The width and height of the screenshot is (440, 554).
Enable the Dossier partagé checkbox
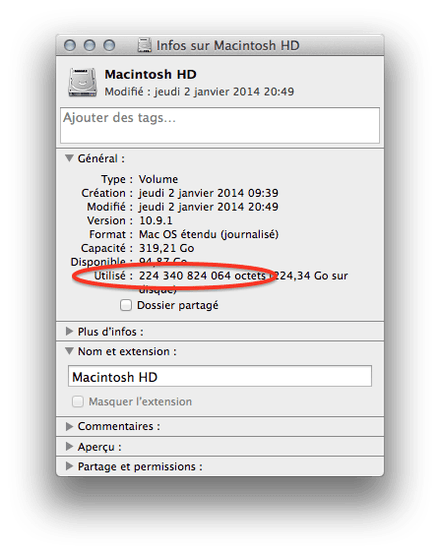(x=126, y=305)
